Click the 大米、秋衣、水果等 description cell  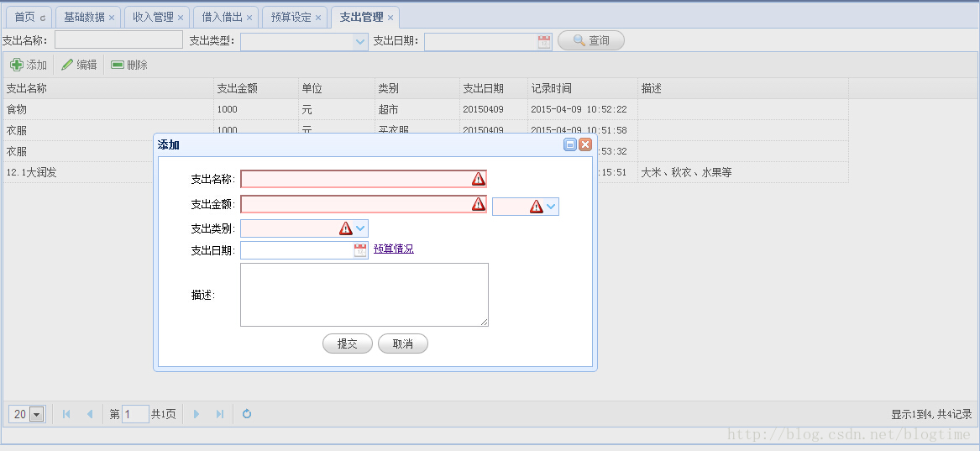coord(743,172)
